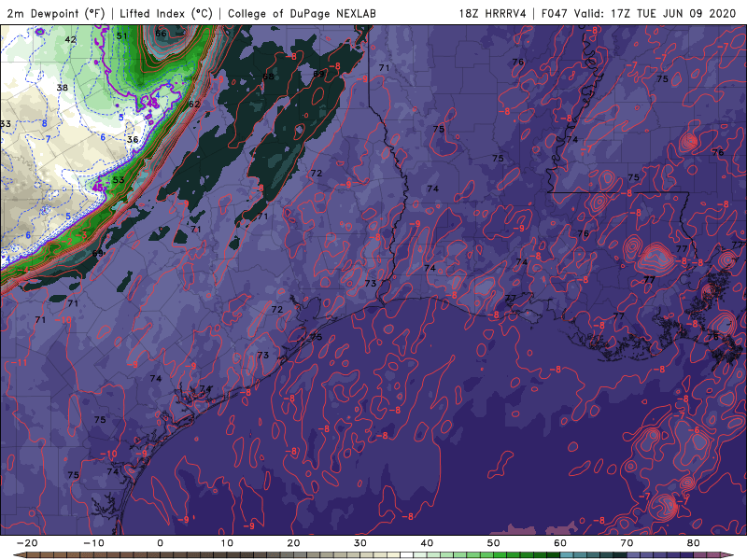Click the dewpoint value 66 on the map
This screenshot has width=747, height=560.
click(161, 34)
